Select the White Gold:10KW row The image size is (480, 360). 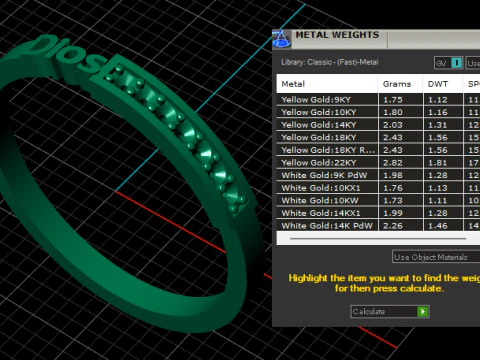[x=378, y=200]
